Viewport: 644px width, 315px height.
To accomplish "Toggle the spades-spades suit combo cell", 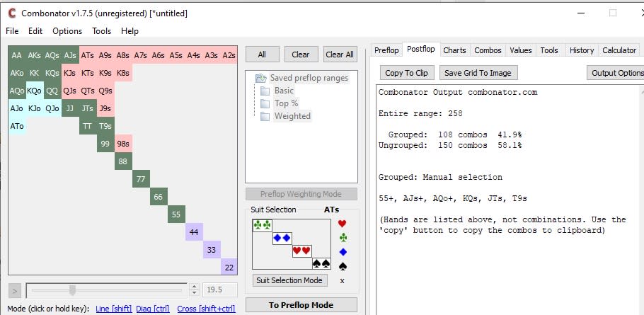I will [x=321, y=263].
